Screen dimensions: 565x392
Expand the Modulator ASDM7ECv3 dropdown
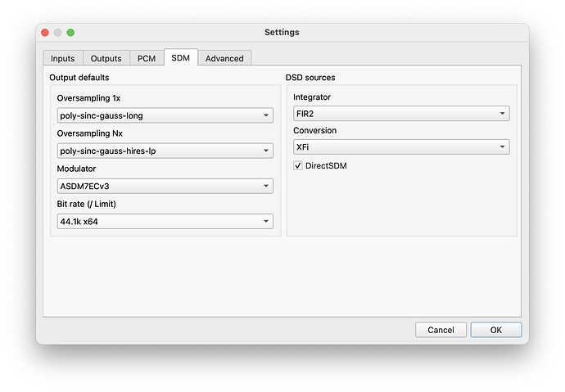[x=165, y=186]
